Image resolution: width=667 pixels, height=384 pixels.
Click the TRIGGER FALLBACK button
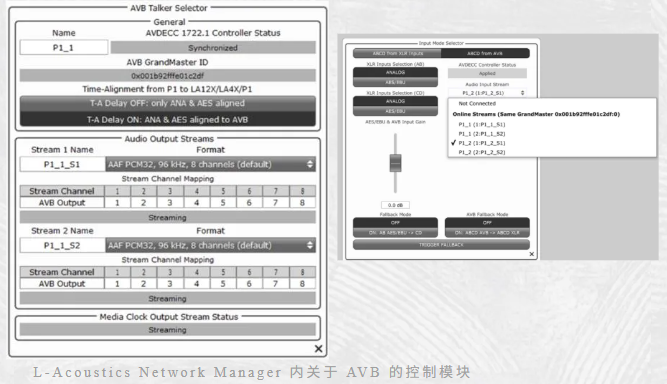pos(441,245)
